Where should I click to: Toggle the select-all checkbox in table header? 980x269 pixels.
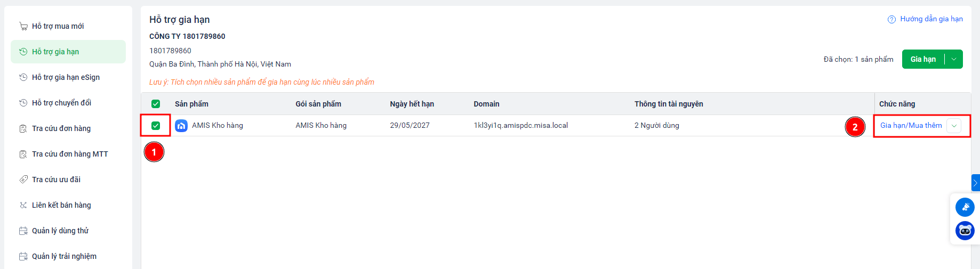[x=156, y=104]
